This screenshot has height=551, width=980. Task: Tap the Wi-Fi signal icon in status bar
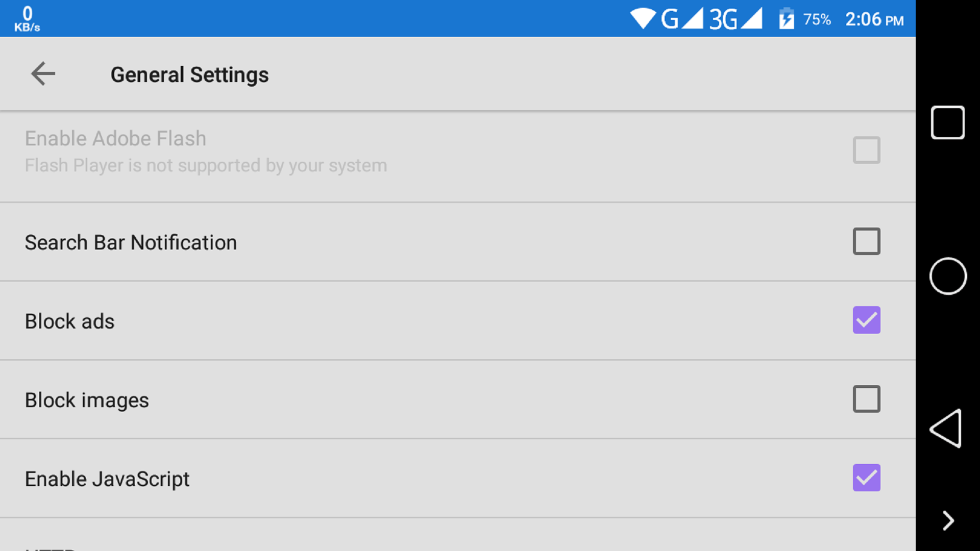(644, 18)
